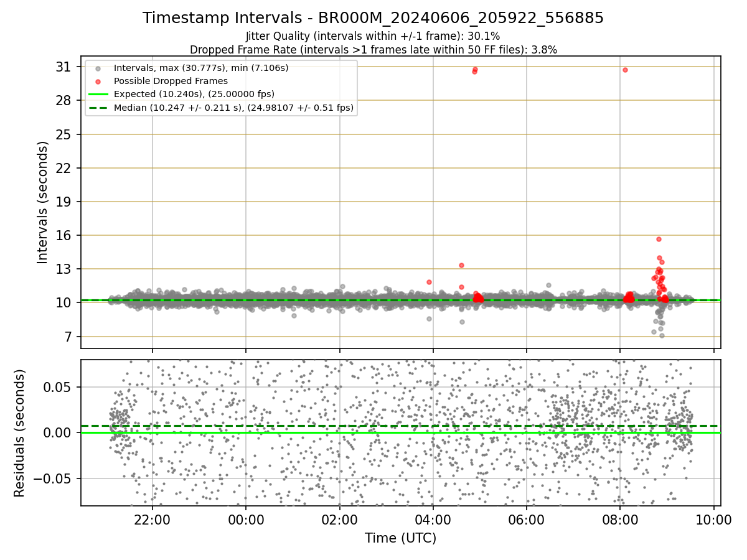Viewport: 747px width, 560px height.
Task: Click the red dot marker in the legend
Action: (x=96, y=81)
